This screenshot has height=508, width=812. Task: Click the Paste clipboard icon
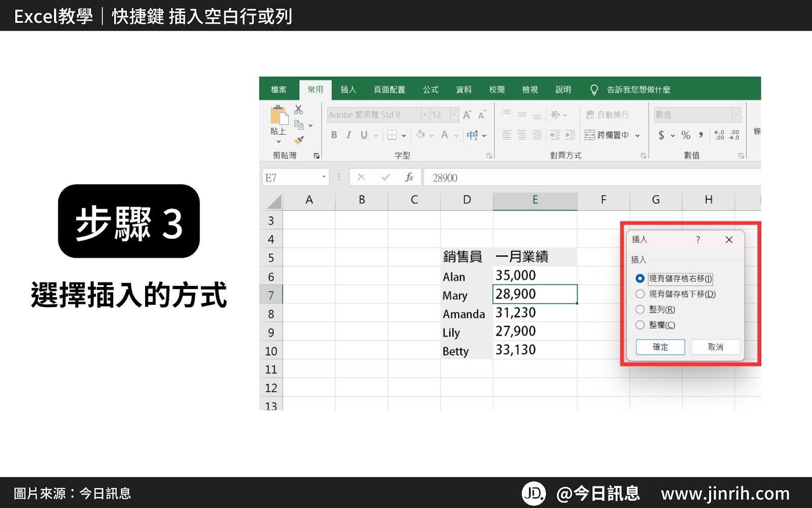click(279, 115)
